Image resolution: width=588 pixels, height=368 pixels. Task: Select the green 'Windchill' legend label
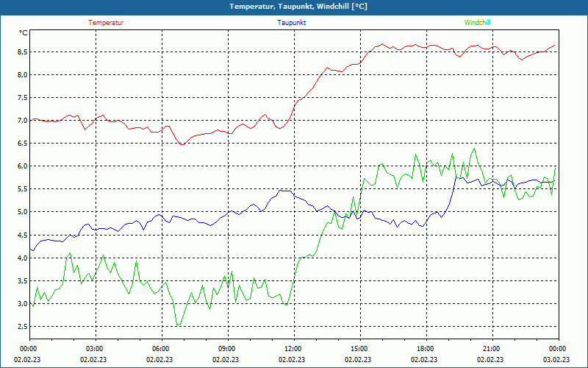click(x=477, y=23)
